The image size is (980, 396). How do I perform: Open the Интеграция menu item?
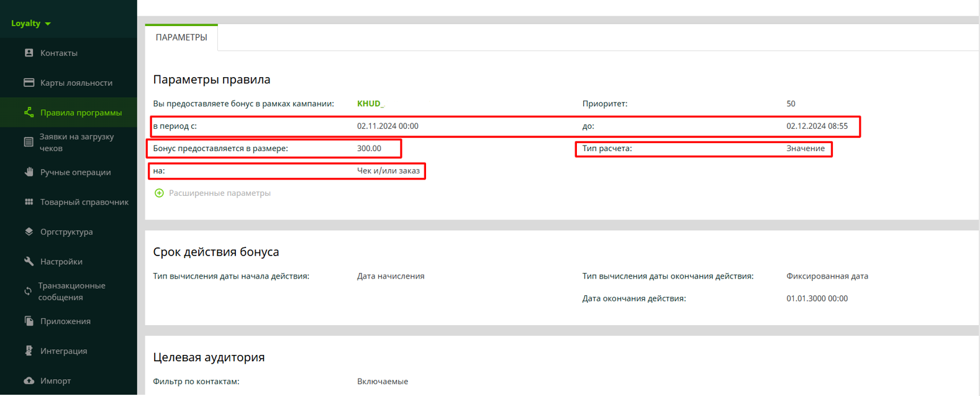point(63,351)
